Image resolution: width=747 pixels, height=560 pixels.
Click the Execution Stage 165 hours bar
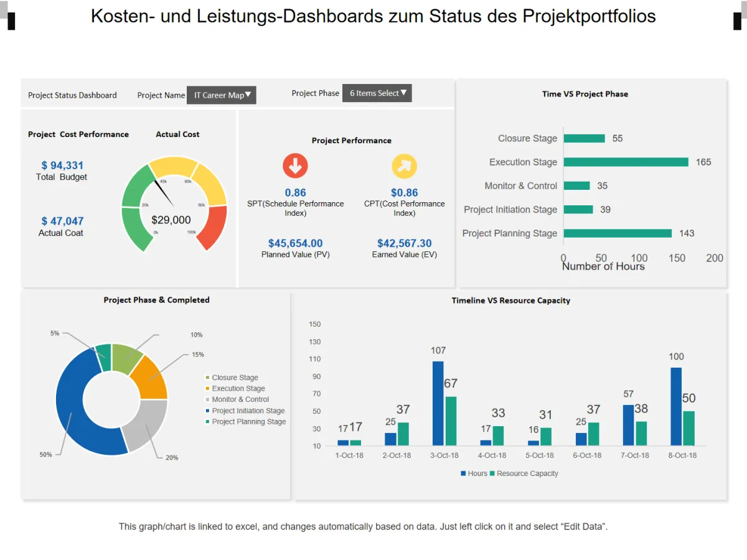[626, 162]
